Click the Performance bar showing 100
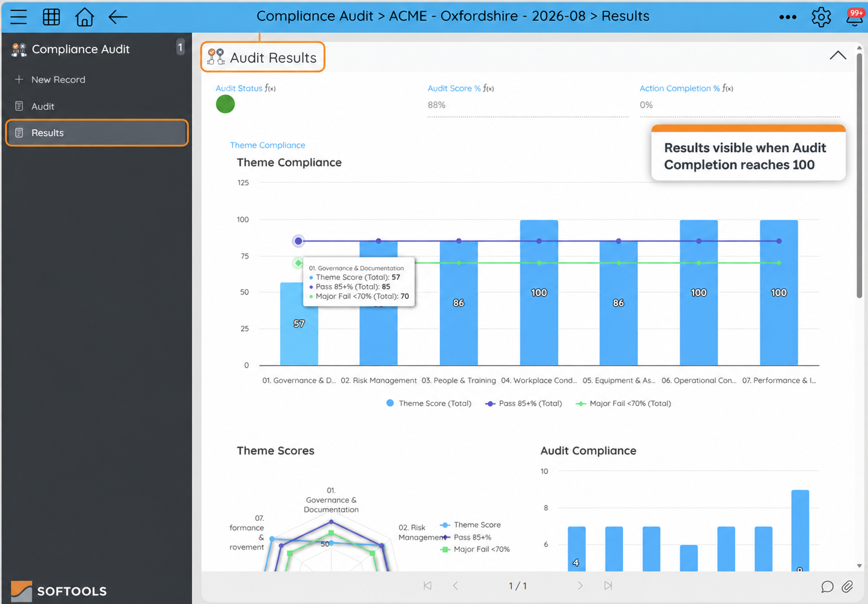The height and width of the screenshot is (604, 868). [x=779, y=292]
